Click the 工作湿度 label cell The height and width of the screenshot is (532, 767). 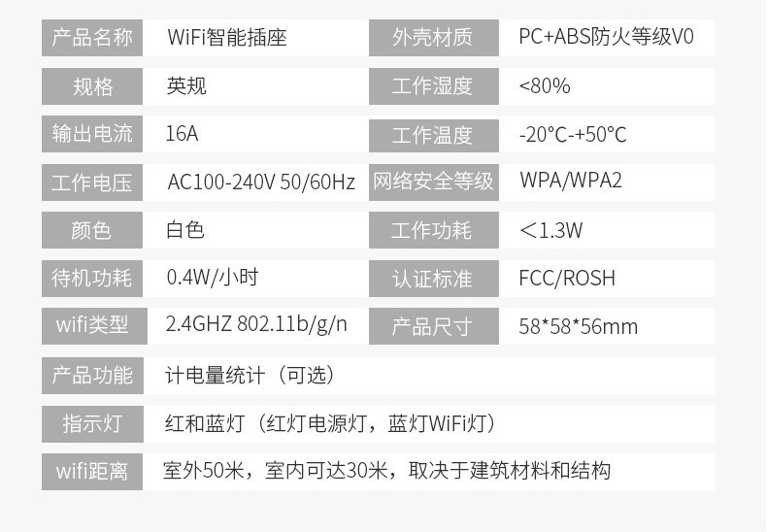[433, 86]
